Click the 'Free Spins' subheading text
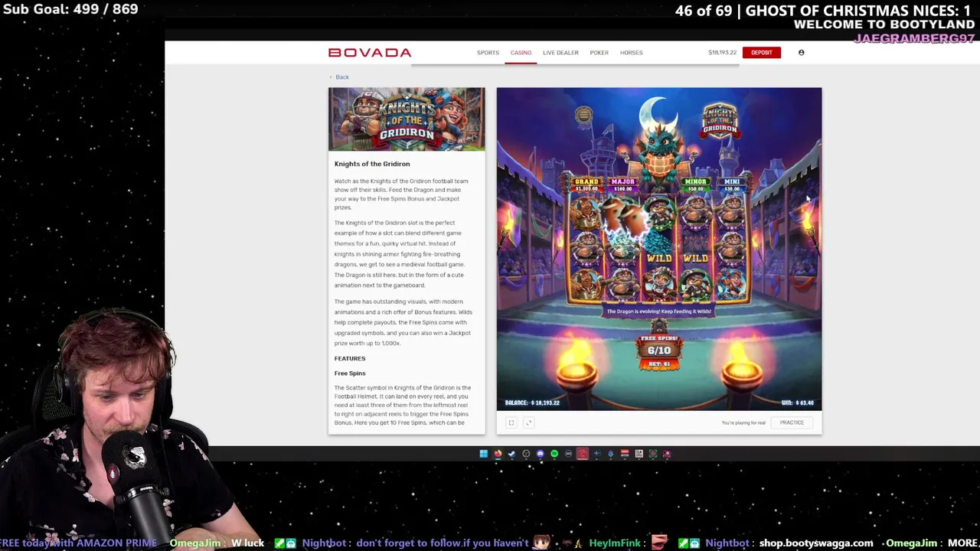The image size is (980, 551). click(x=350, y=373)
